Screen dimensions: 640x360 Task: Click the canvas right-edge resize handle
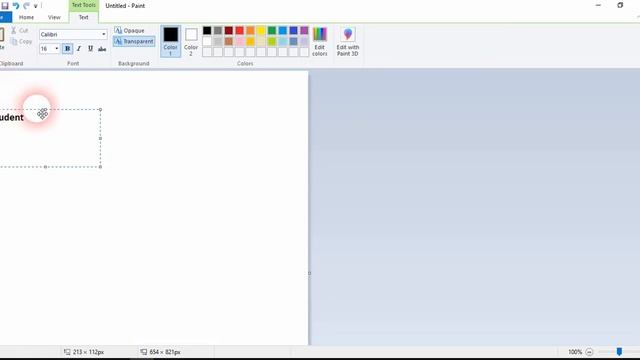(x=309, y=273)
